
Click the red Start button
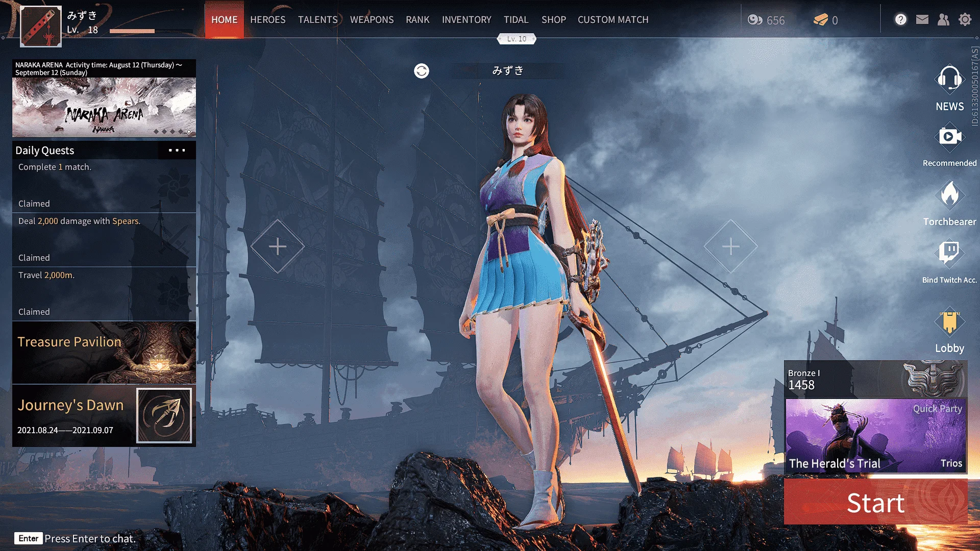876,502
